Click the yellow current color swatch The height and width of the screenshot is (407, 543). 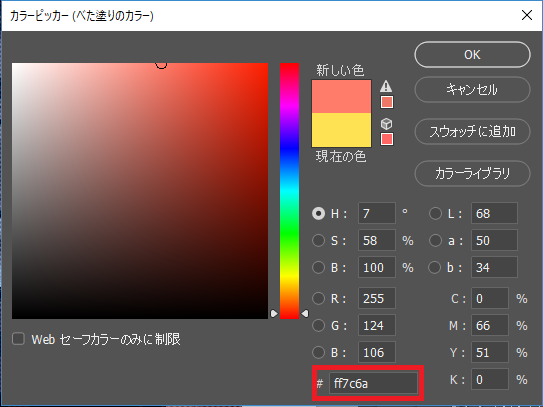341,130
